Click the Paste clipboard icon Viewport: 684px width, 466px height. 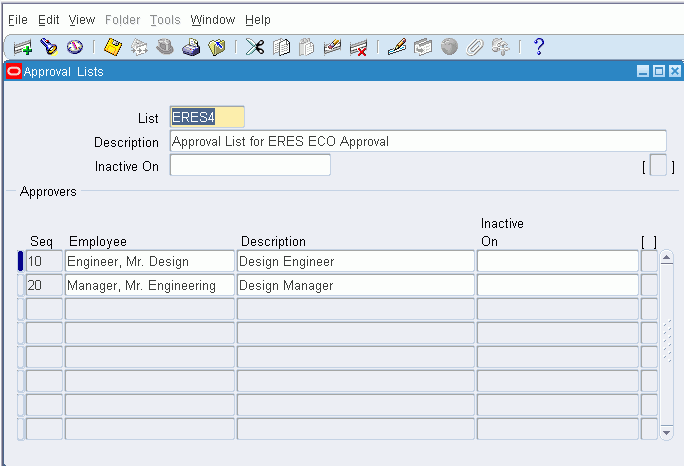click(x=306, y=47)
